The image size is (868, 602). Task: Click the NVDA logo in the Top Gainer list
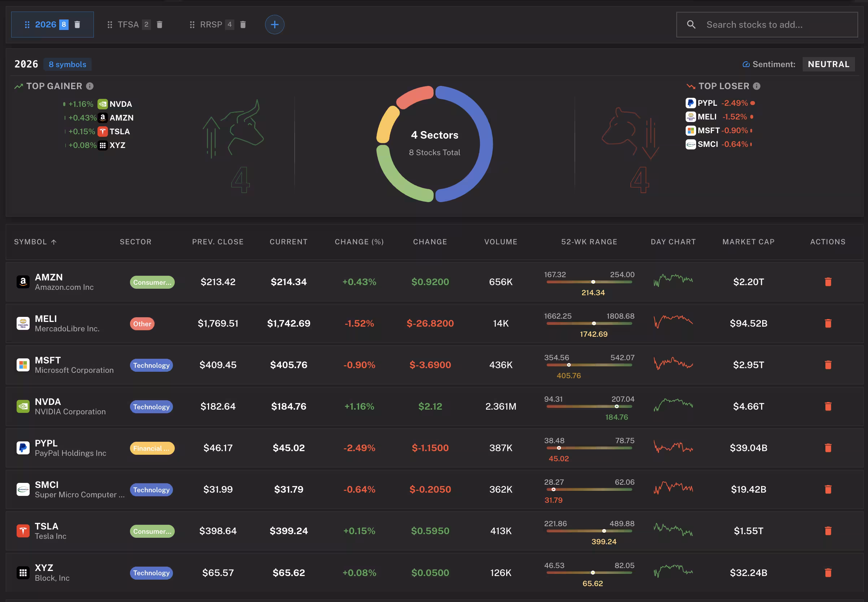pos(102,104)
